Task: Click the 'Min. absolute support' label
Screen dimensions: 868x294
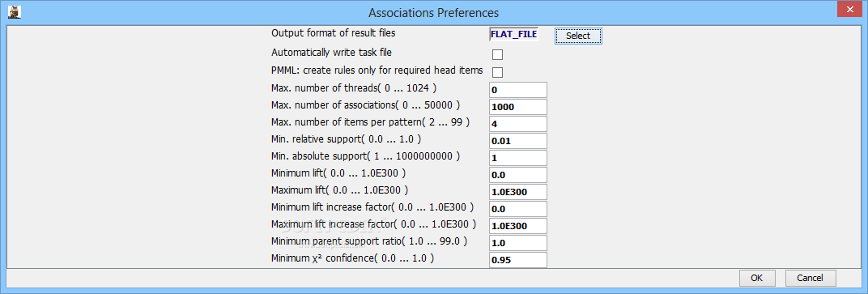Action: 365,156
